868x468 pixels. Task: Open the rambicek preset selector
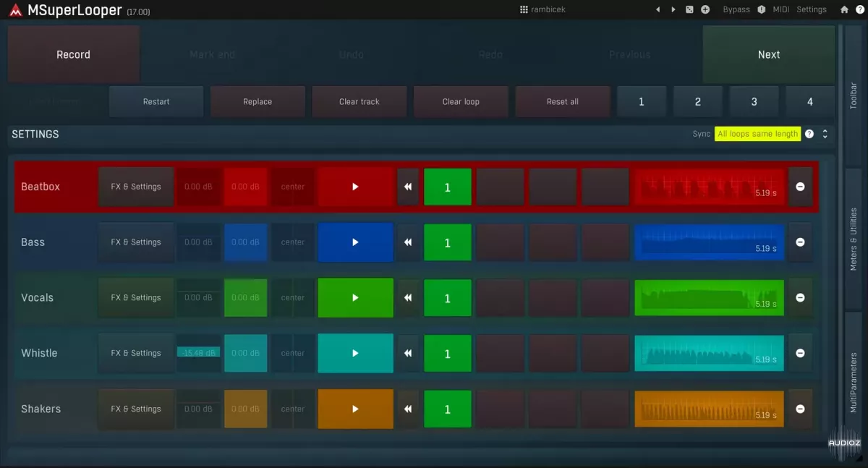point(542,9)
